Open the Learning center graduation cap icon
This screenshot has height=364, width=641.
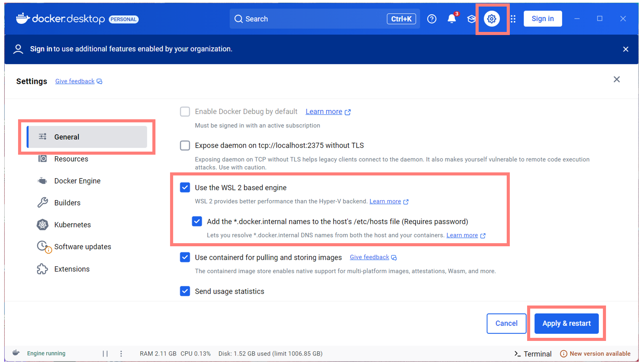pyautogui.click(x=471, y=19)
